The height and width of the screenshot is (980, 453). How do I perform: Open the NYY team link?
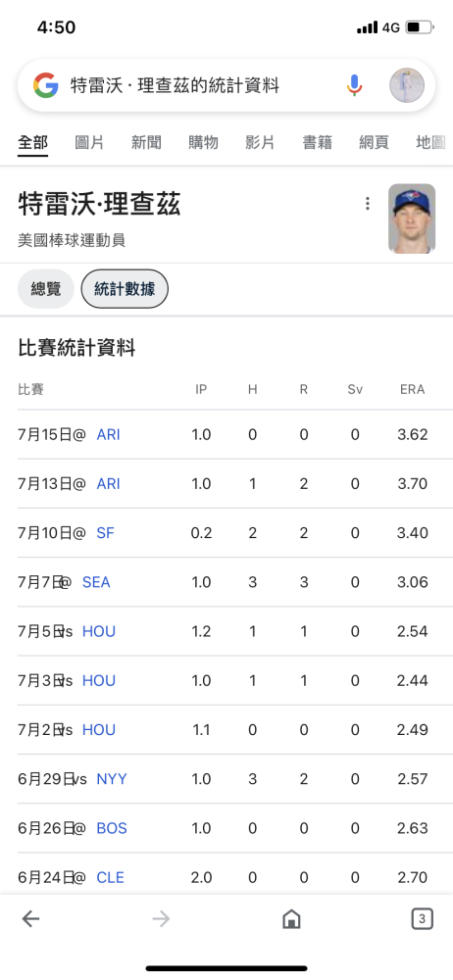point(112,779)
